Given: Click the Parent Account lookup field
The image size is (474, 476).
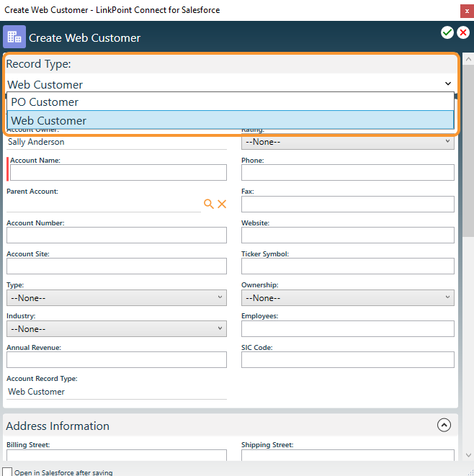Looking at the screenshot, I should pos(104,204).
